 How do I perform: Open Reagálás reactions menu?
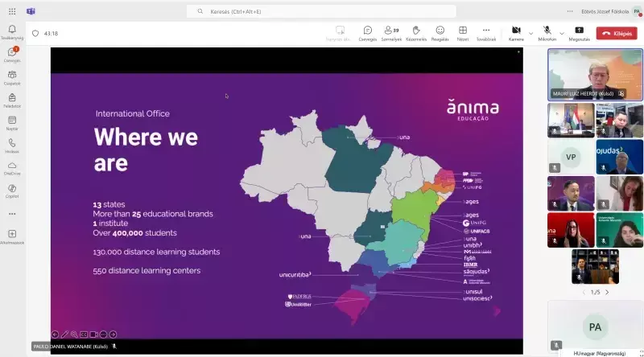(x=440, y=34)
